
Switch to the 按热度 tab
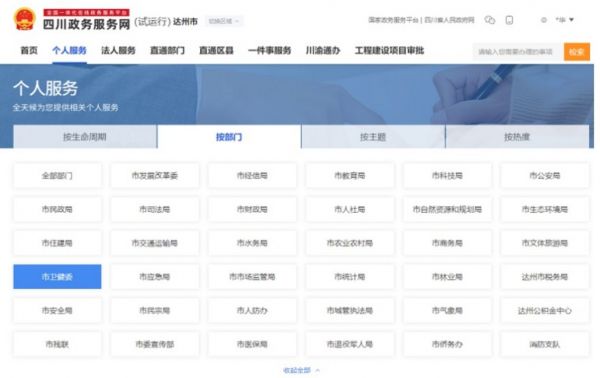pyautogui.click(x=517, y=137)
